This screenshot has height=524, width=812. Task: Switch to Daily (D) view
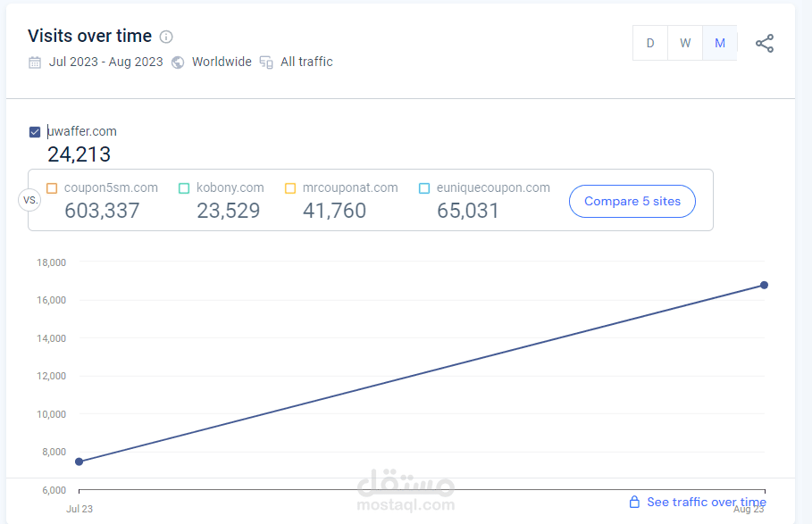tap(649, 42)
